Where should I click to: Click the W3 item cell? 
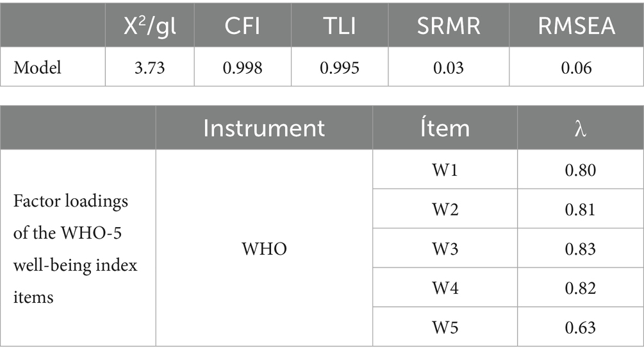(x=445, y=248)
